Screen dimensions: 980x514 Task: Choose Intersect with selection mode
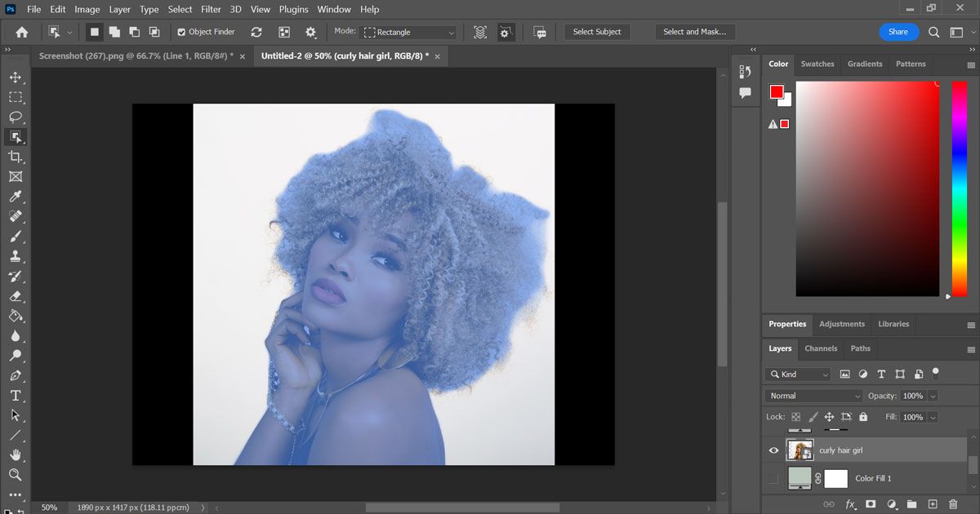tap(154, 32)
